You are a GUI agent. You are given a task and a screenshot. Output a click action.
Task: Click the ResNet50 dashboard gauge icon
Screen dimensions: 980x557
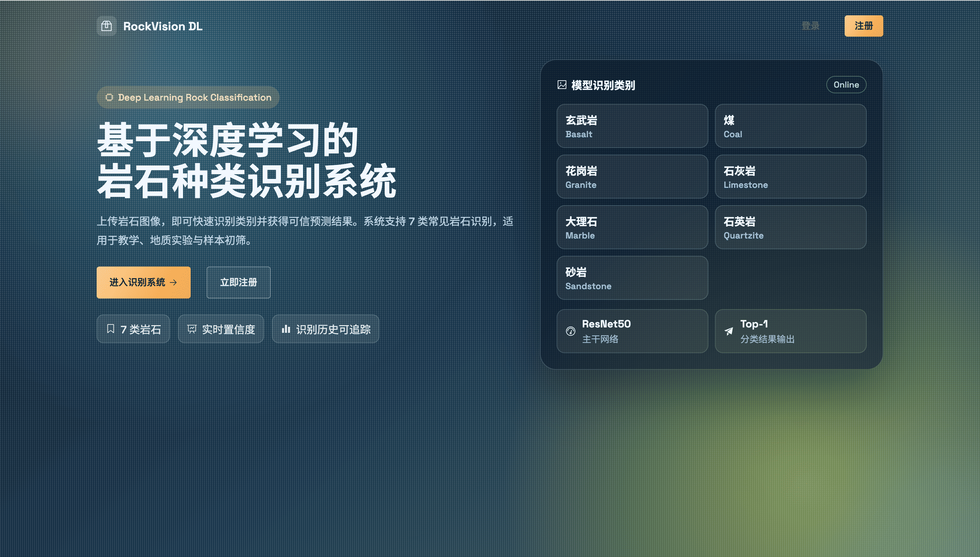[570, 331]
